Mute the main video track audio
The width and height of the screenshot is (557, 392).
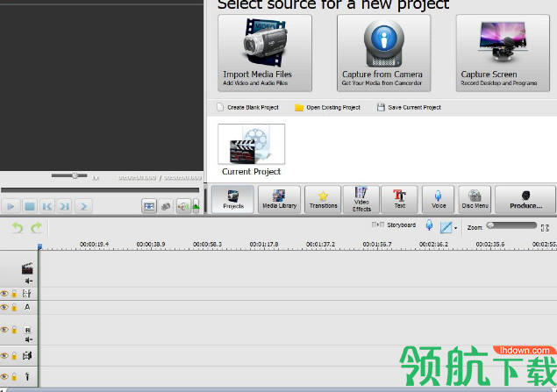click(x=29, y=282)
